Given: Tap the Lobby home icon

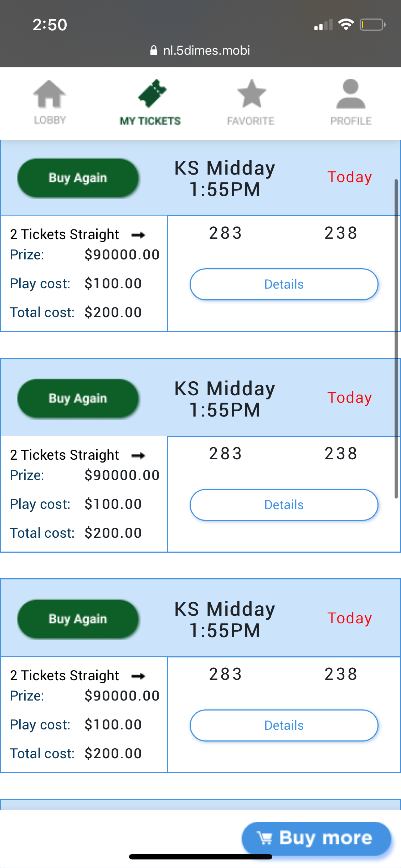Looking at the screenshot, I should click(50, 94).
